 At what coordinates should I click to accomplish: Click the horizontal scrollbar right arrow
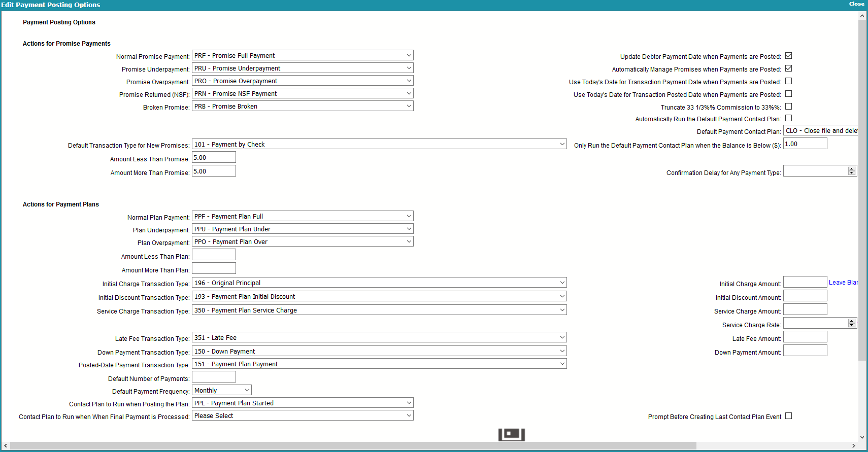tap(854, 446)
